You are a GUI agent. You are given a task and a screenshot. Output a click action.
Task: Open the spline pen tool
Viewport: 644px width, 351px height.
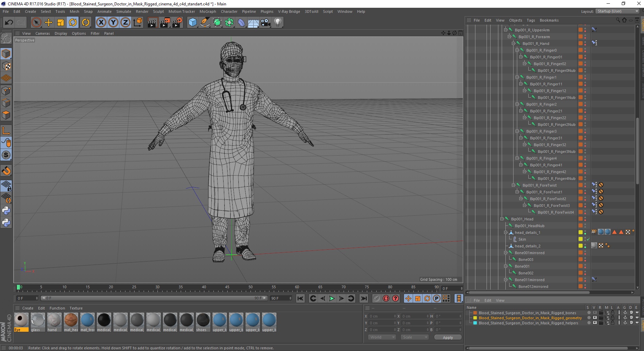tap(205, 23)
